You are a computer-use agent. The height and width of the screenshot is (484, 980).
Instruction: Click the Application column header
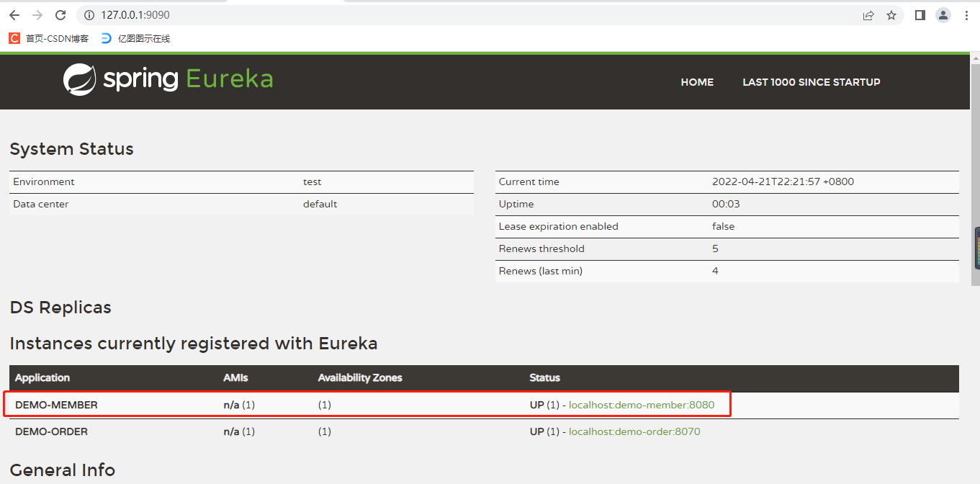coord(42,377)
